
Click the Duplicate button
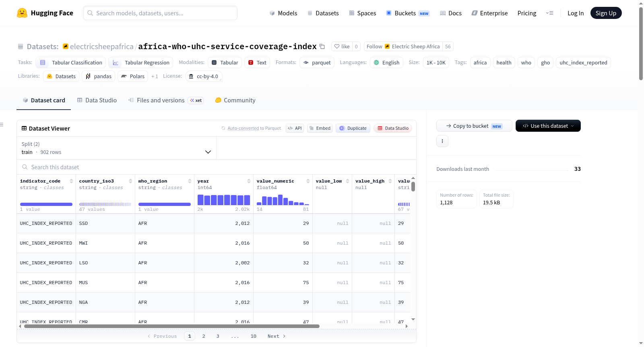pos(353,128)
